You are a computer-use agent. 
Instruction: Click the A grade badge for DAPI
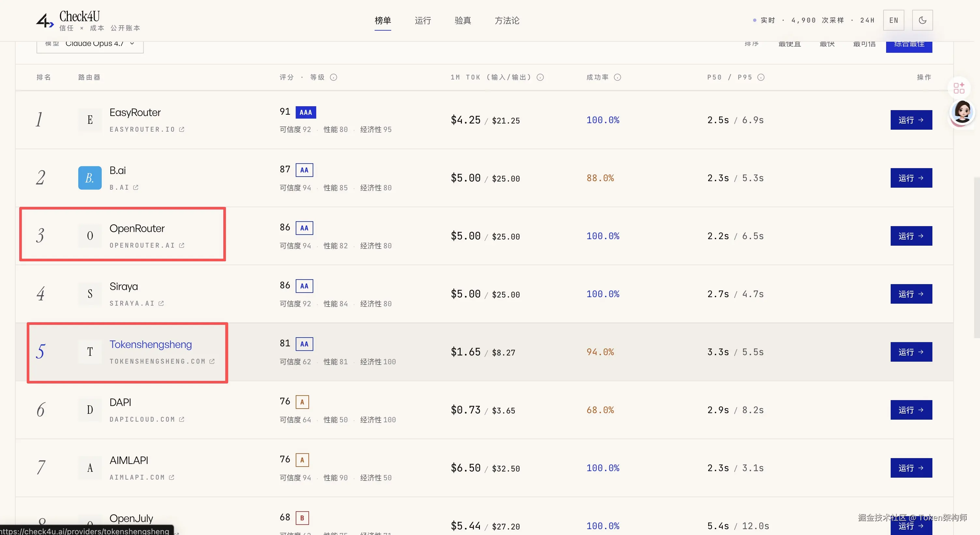point(302,402)
